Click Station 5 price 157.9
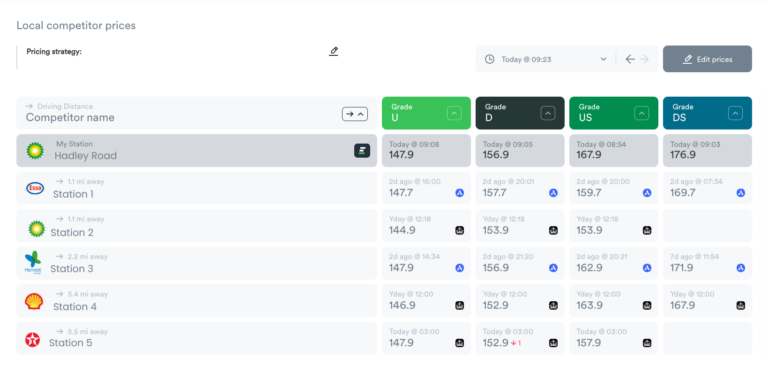This screenshot has width=768, height=373. (589, 343)
